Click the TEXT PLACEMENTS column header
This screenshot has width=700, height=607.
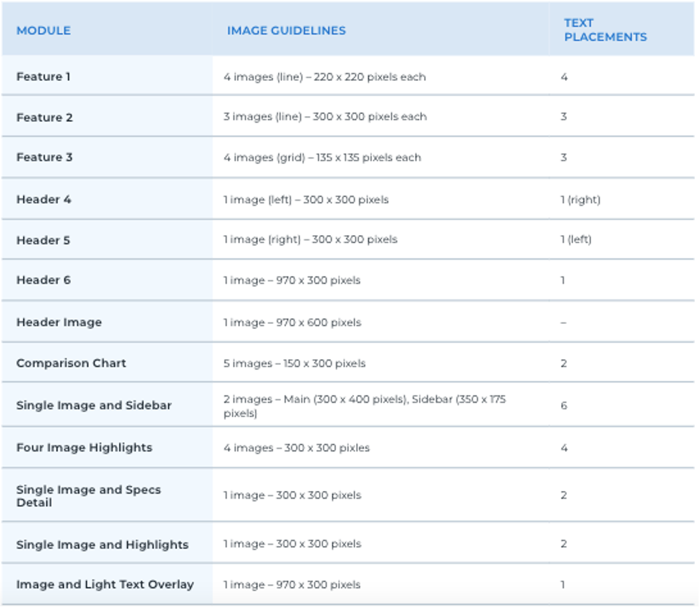point(605,30)
